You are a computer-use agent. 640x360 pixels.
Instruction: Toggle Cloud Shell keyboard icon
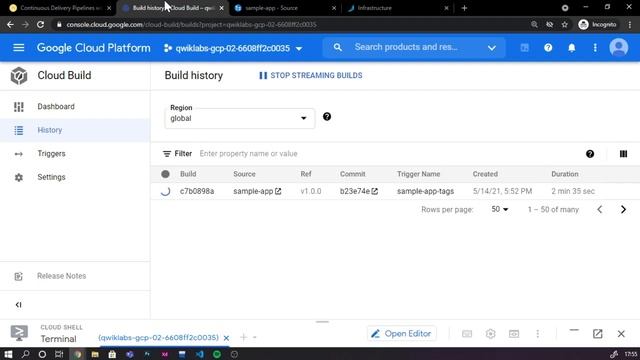(467, 333)
